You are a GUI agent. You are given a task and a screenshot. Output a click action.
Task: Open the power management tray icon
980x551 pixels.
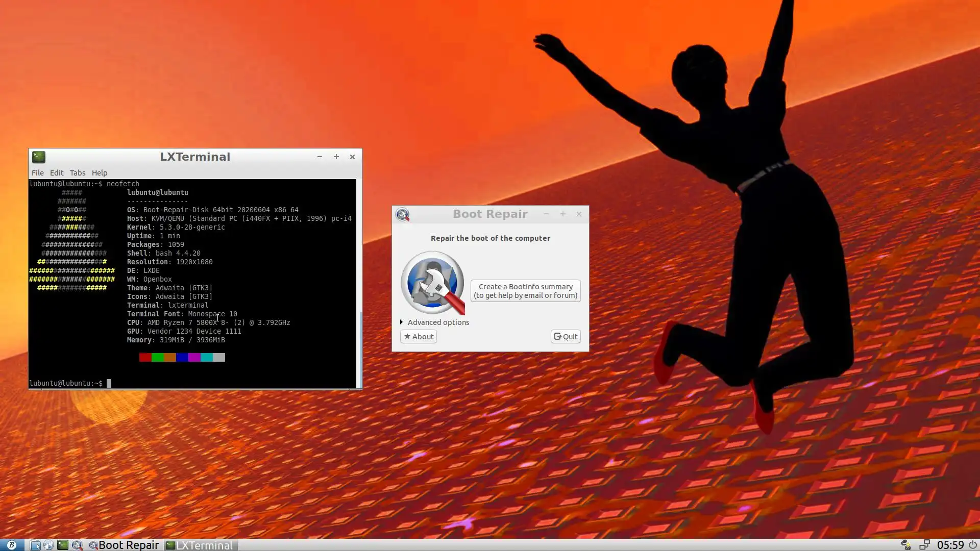pos(906,545)
